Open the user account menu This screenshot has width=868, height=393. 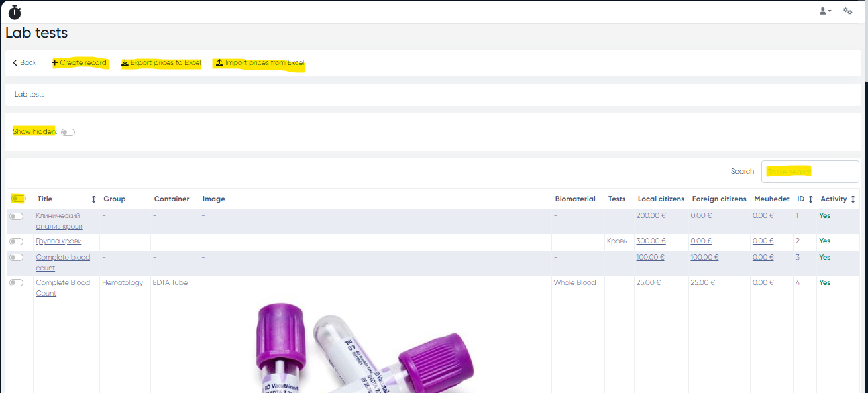825,11
